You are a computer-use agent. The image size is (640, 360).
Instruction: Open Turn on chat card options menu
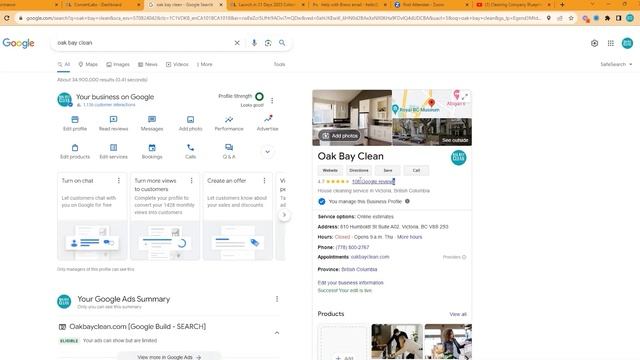click(x=119, y=180)
